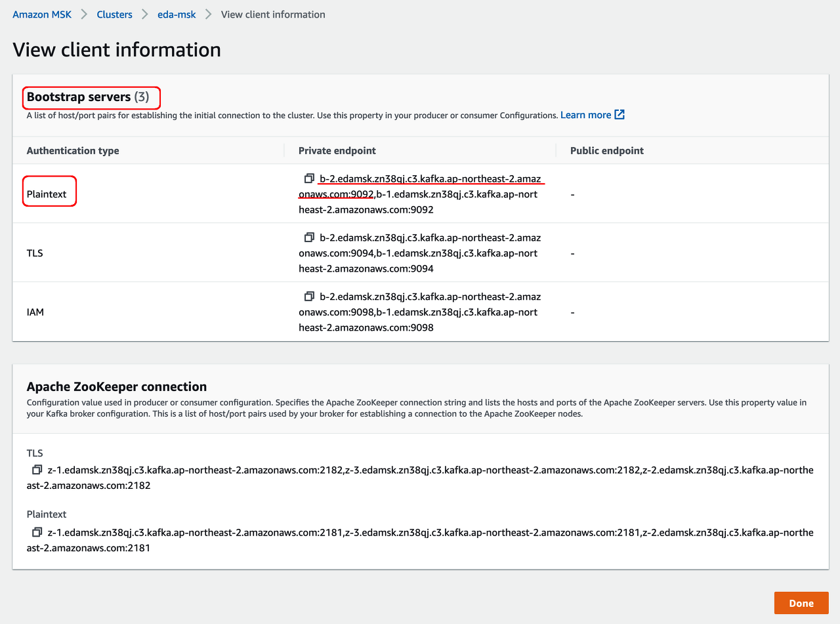Click the Bootstrap servers heading
This screenshot has height=624, width=840.
coord(88,97)
